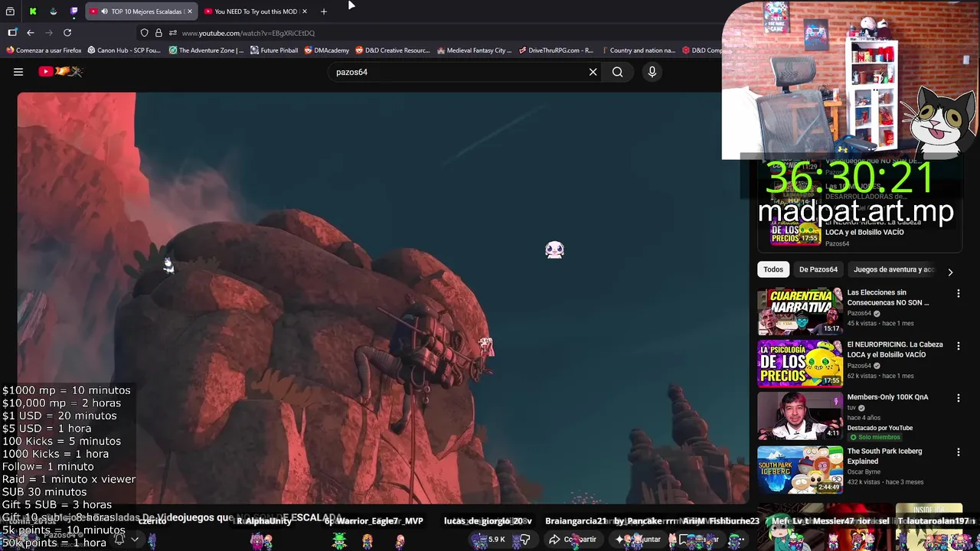Image resolution: width=980 pixels, height=551 pixels.
Task: Open 'Las Elecciones sin Consecuencias' video thumbnail
Action: 800,311
